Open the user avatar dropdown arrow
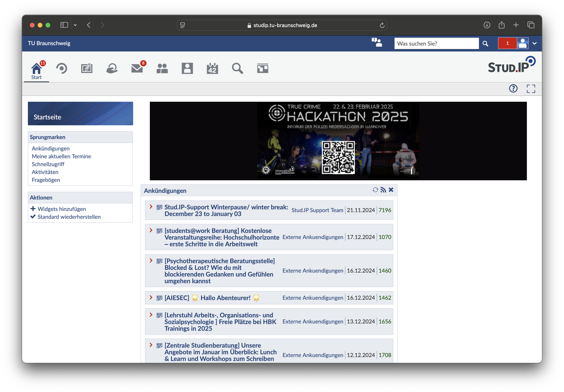Screen dimensions: 564x392 [535, 43]
